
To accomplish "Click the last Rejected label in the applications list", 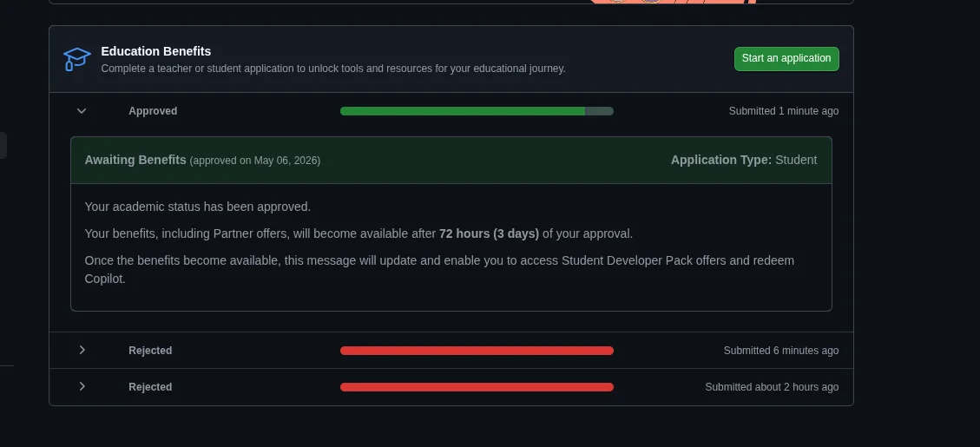I will (151, 387).
